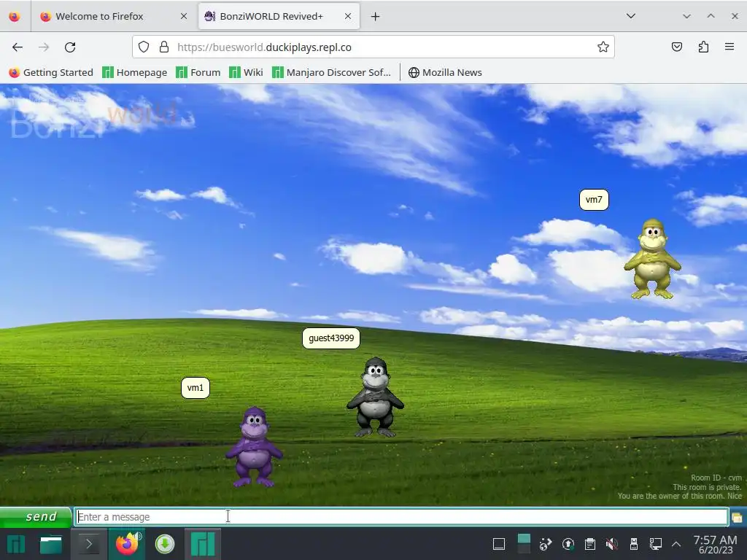Close the Welcome to Firefox tab

tap(183, 16)
